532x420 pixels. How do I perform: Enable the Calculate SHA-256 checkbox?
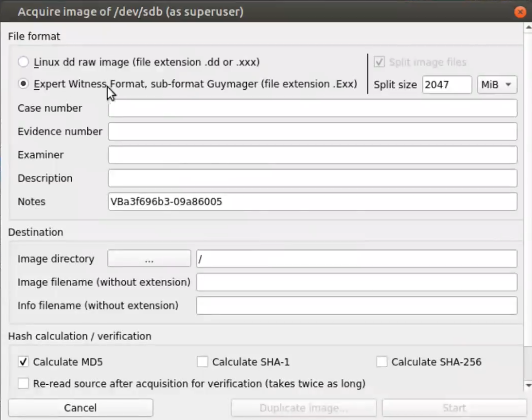click(382, 362)
